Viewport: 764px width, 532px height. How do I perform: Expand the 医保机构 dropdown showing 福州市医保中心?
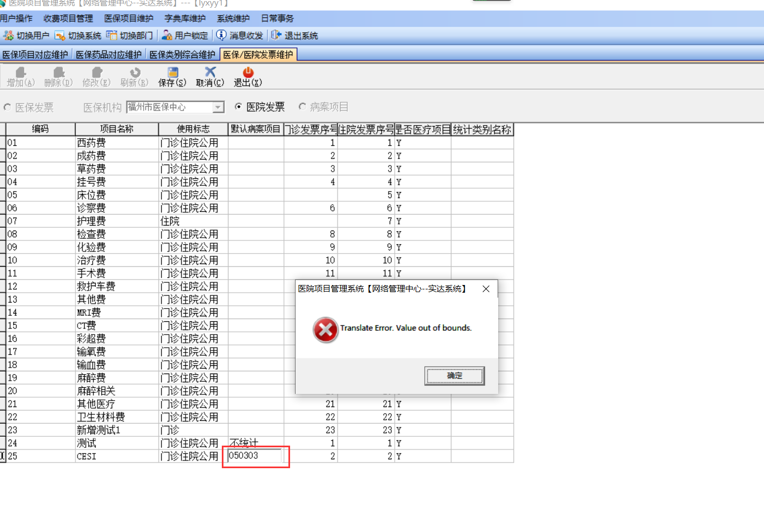[219, 107]
